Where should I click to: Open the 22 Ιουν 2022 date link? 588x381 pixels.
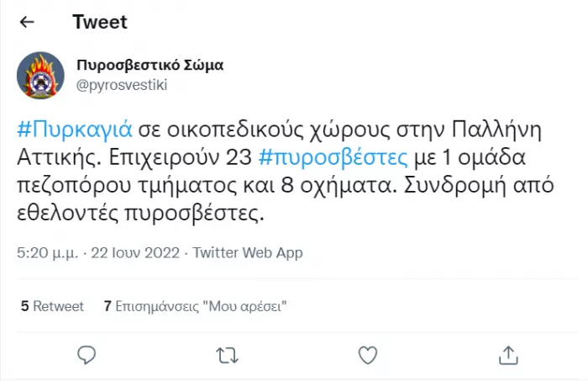(x=135, y=253)
